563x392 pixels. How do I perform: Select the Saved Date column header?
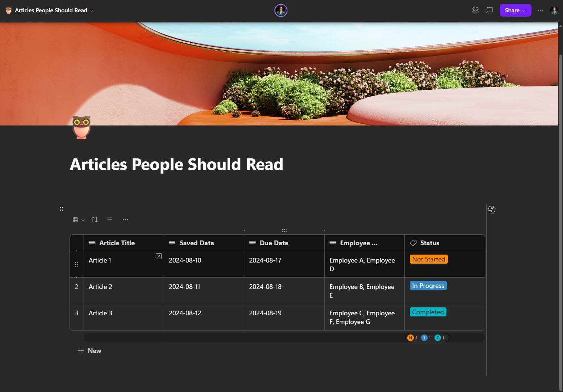pos(204,243)
